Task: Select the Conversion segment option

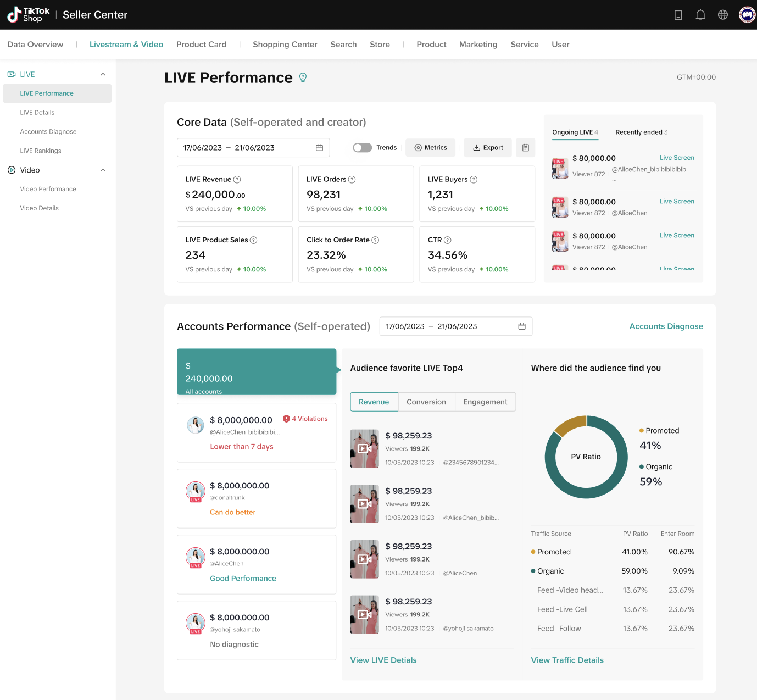Action: (x=426, y=402)
